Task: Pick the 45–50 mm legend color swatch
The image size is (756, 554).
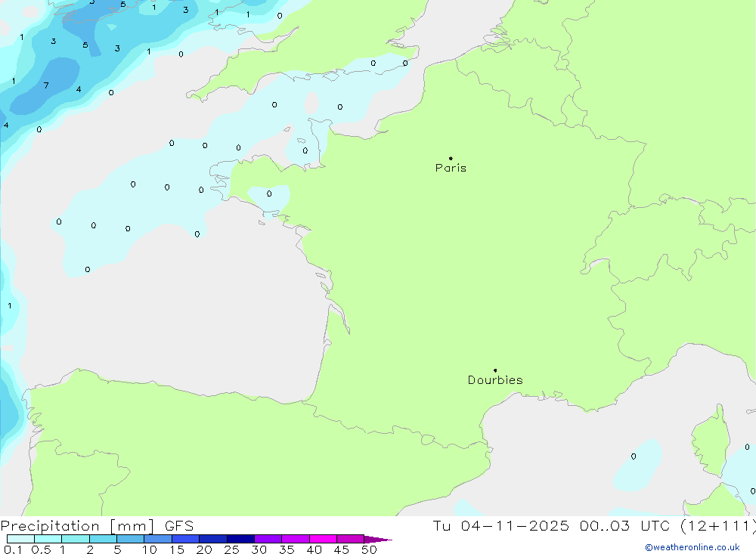Action: 350,539
